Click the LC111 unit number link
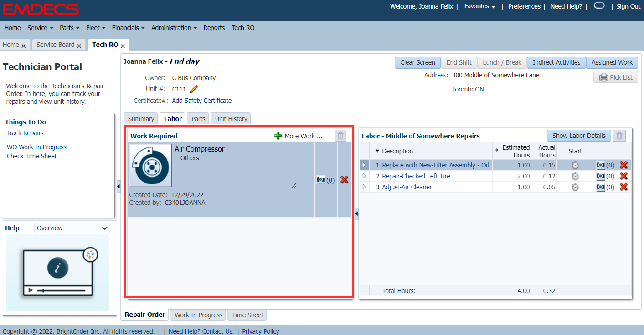The height and width of the screenshot is (335, 644). [178, 89]
